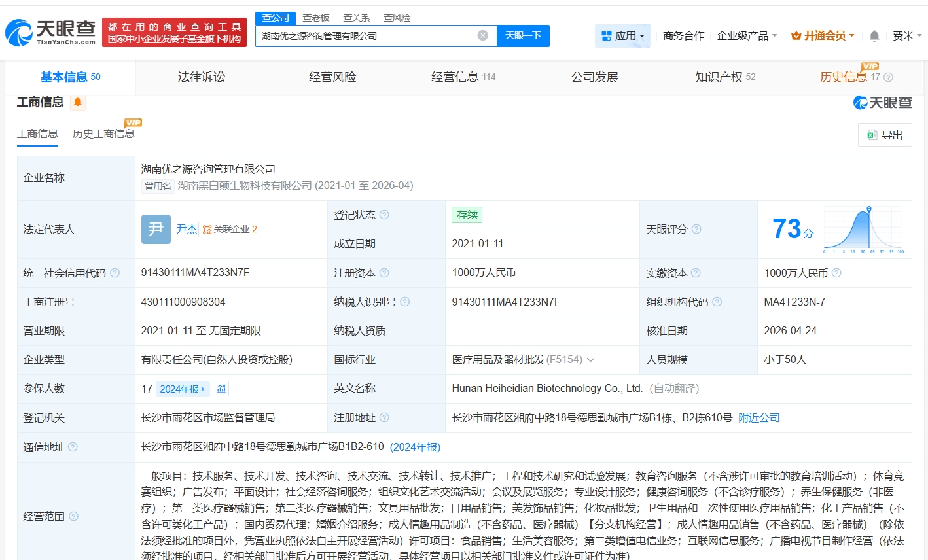Expand the 企业级产品 dropdown
This screenshot has width=928, height=560.
tap(747, 36)
